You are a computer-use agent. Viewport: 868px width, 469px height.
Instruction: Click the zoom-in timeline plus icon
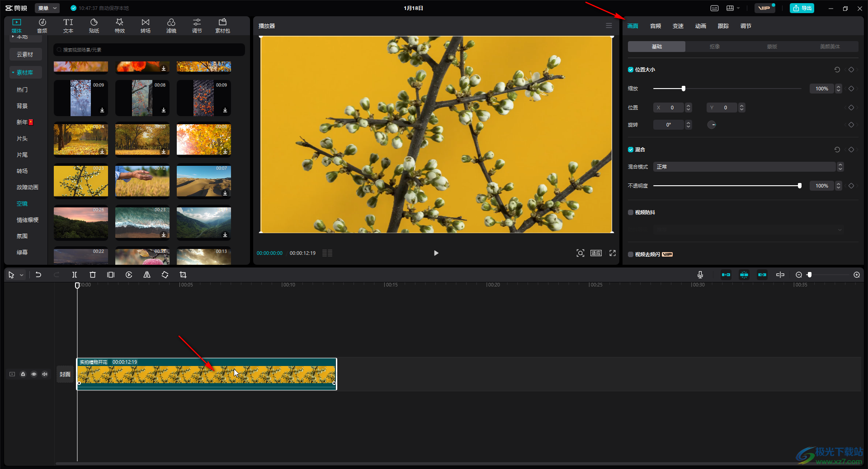857,275
